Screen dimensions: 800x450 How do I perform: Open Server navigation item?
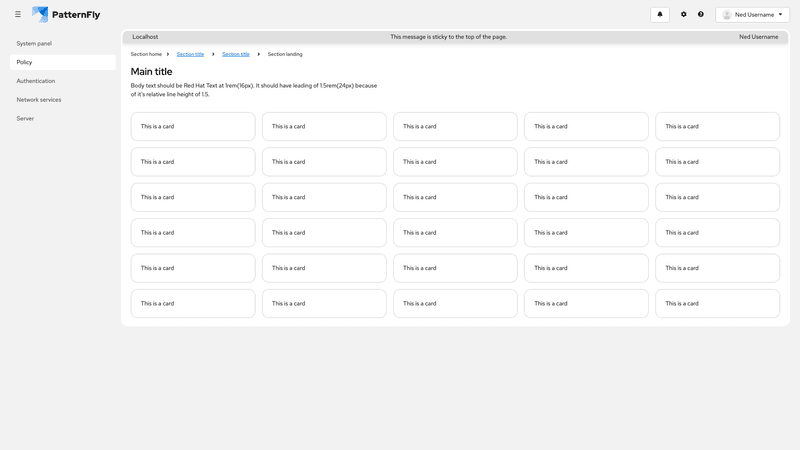point(25,118)
